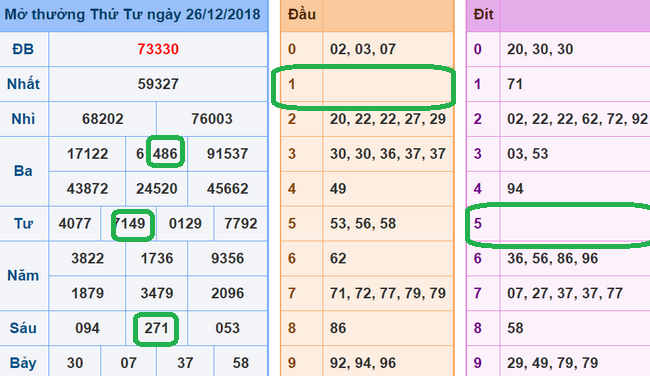Screen dimensions: 650x376
Task: Select the ĐB prize label
Action: pyautogui.click(x=23, y=49)
